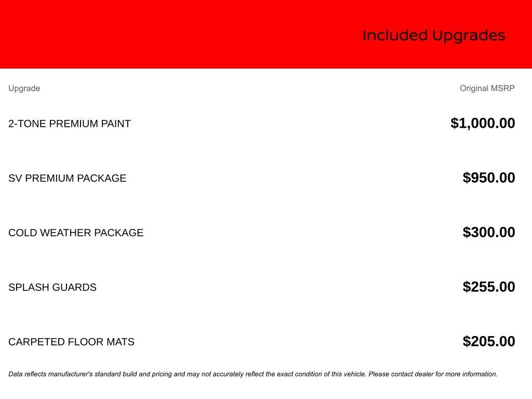This screenshot has width=532, height=399.
Task: Select the Upgrade column header
Action: click(24, 88)
